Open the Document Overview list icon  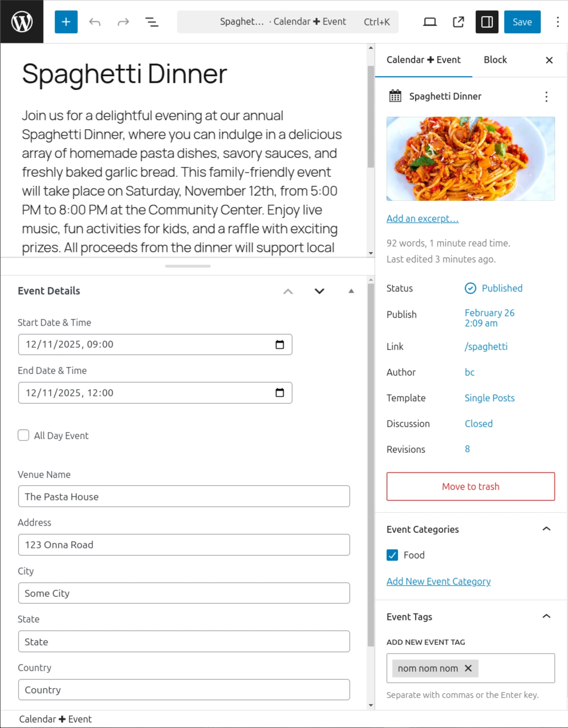coord(152,22)
